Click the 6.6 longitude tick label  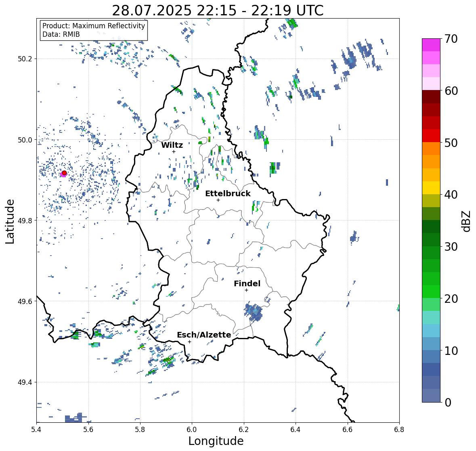pos(348,430)
